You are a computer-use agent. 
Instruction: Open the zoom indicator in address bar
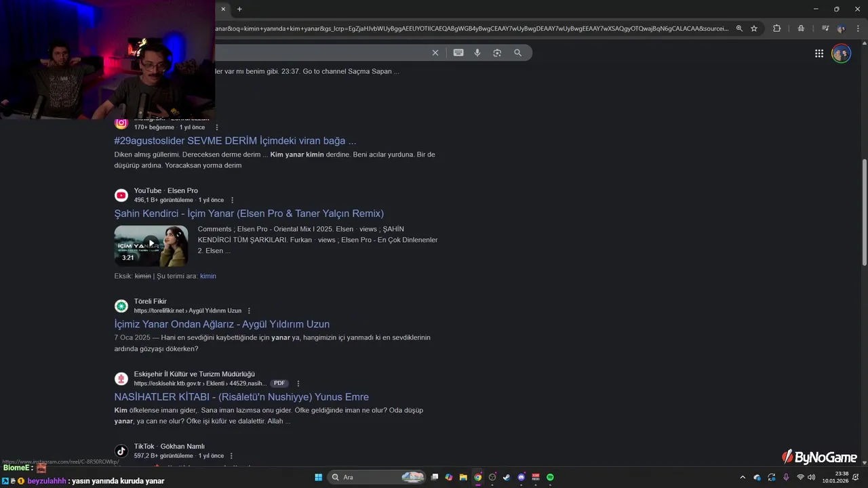(x=739, y=28)
